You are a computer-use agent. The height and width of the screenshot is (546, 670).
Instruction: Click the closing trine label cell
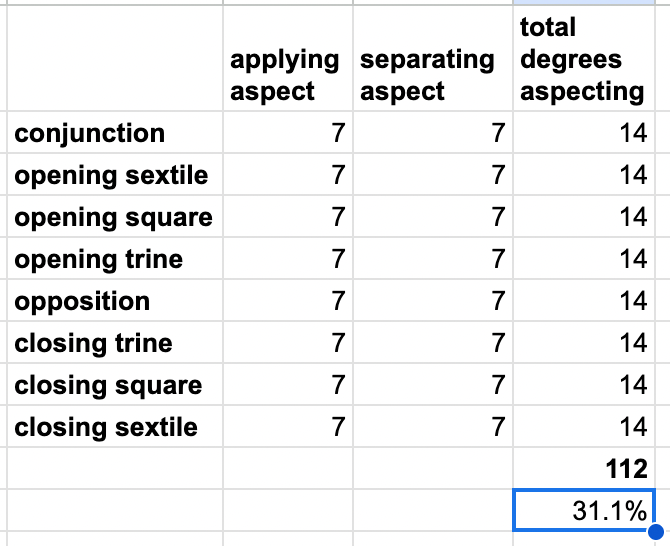coord(116,343)
